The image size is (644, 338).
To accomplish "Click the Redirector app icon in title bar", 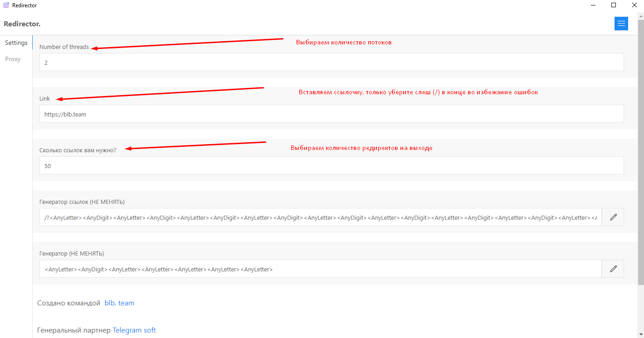I will (6, 5).
